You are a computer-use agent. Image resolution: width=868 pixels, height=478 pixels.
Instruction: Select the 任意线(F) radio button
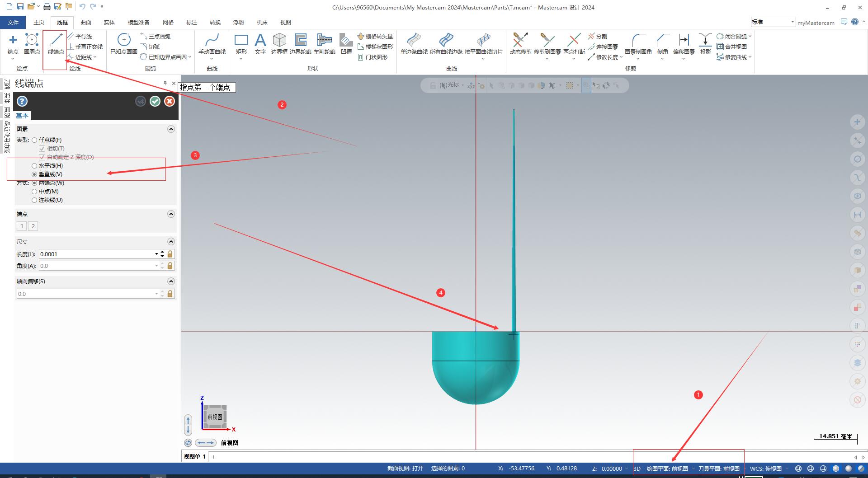pos(34,140)
